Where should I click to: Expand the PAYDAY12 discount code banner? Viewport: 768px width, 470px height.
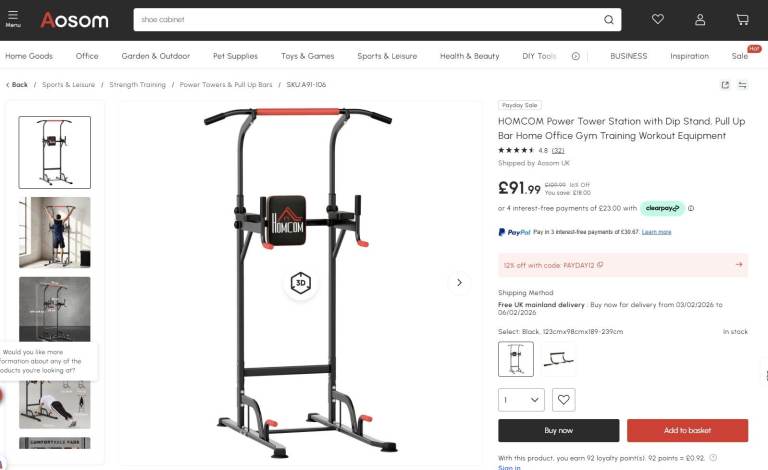[x=623, y=265]
